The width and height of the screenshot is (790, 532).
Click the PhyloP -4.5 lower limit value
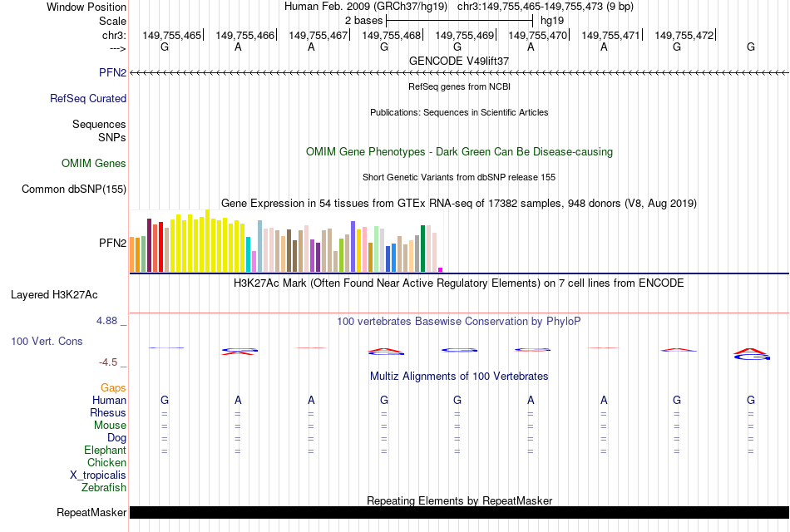click(108, 362)
